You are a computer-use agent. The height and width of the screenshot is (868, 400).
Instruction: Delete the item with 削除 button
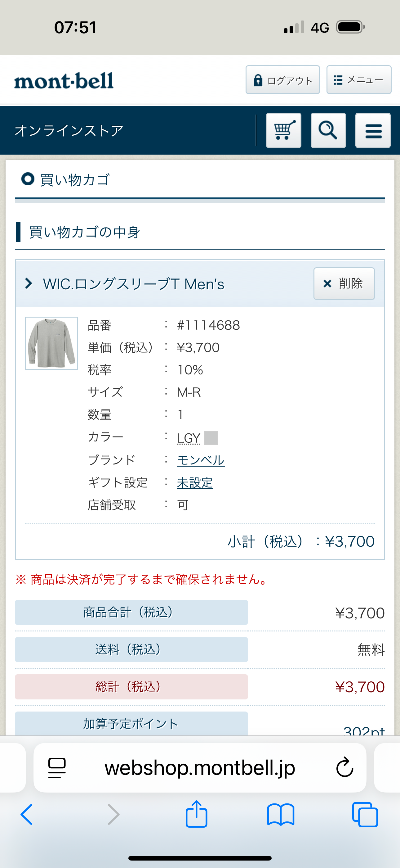point(344,283)
